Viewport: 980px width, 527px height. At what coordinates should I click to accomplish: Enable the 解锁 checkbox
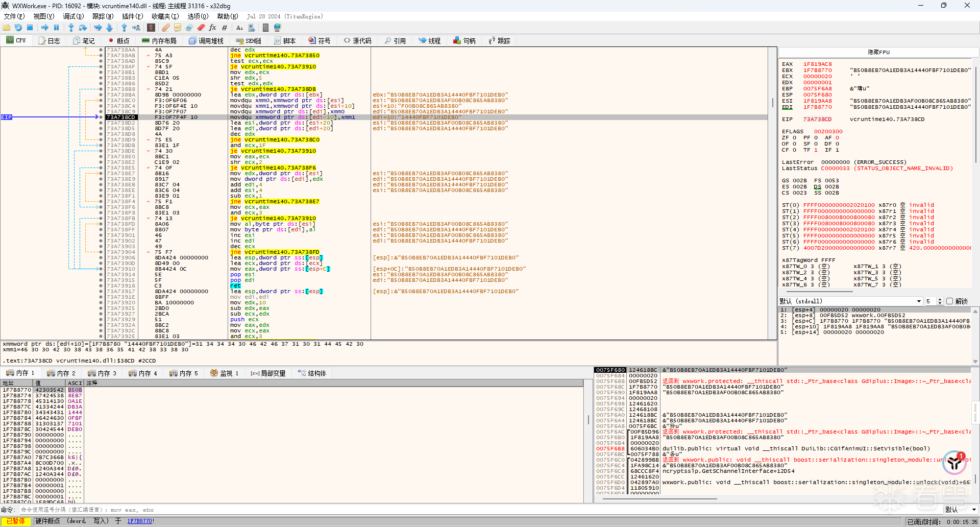[x=950, y=301]
